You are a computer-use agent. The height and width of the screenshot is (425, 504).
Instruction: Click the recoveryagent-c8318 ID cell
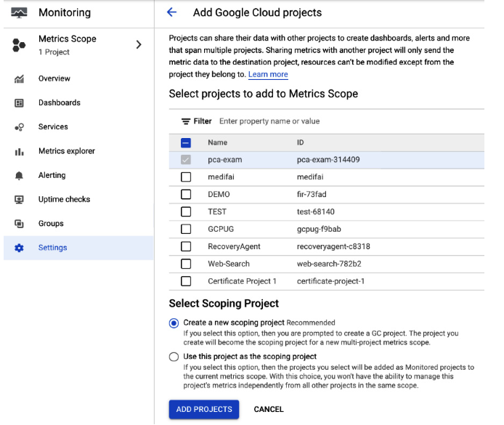point(333,246)
